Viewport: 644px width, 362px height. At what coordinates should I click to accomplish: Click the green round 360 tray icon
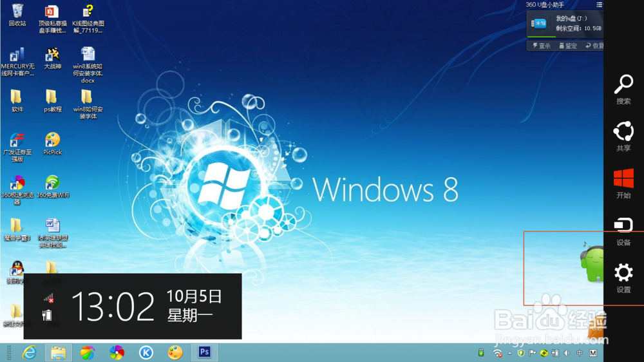[544, 353]
